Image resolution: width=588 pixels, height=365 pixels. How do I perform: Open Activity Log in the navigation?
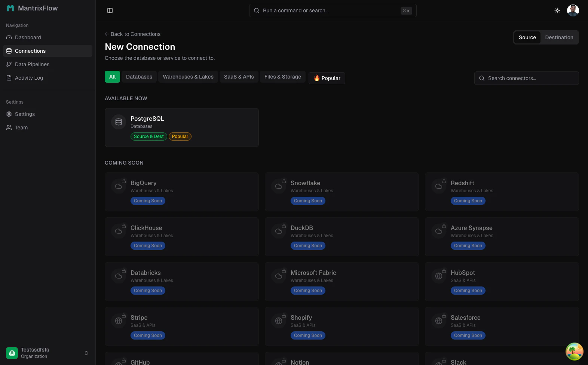48,78
